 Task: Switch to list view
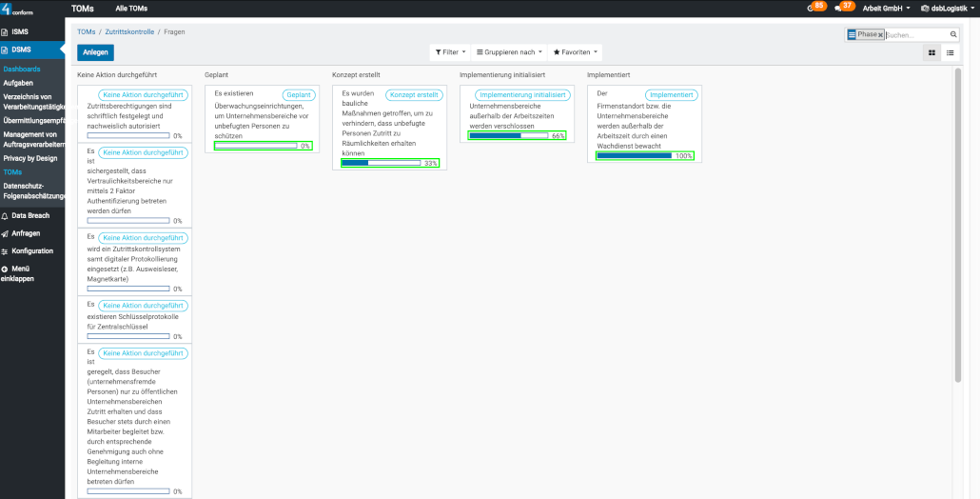pos(950,52)
